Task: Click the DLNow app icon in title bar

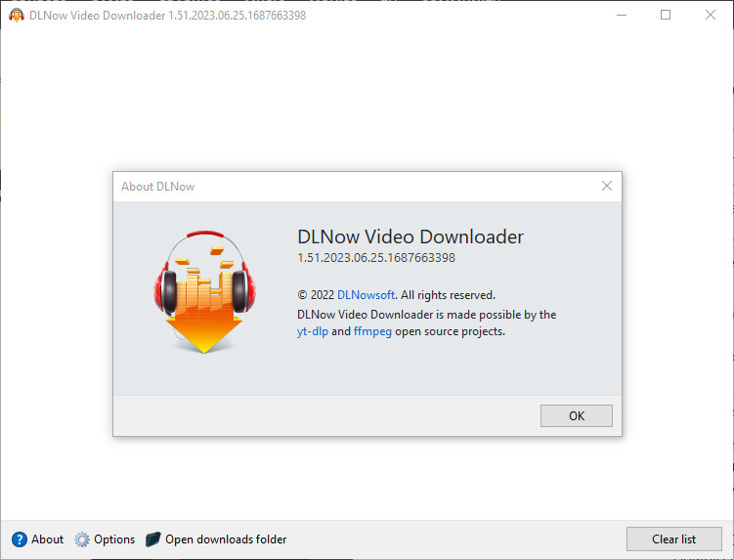Action: [x=17, y=16]
